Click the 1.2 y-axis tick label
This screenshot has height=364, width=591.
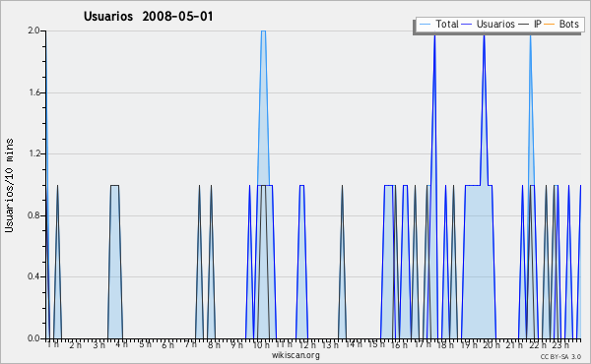pos(34,153)
